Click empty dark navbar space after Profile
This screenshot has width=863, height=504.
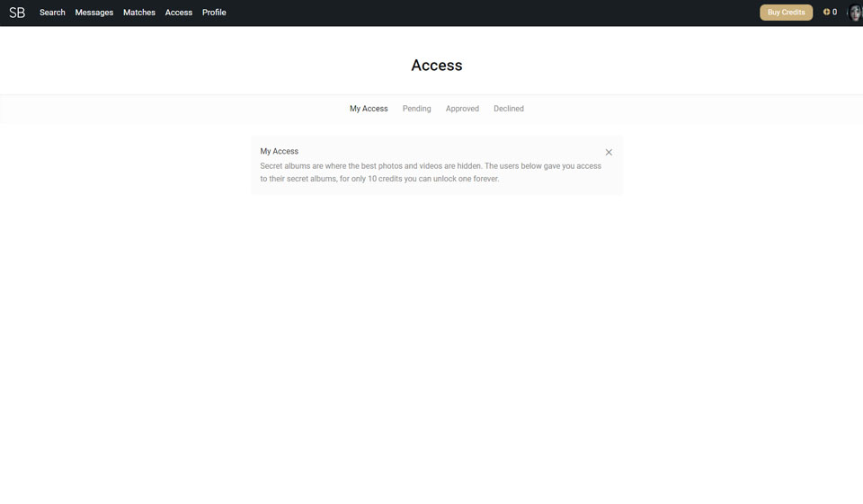tap(485, 13)
